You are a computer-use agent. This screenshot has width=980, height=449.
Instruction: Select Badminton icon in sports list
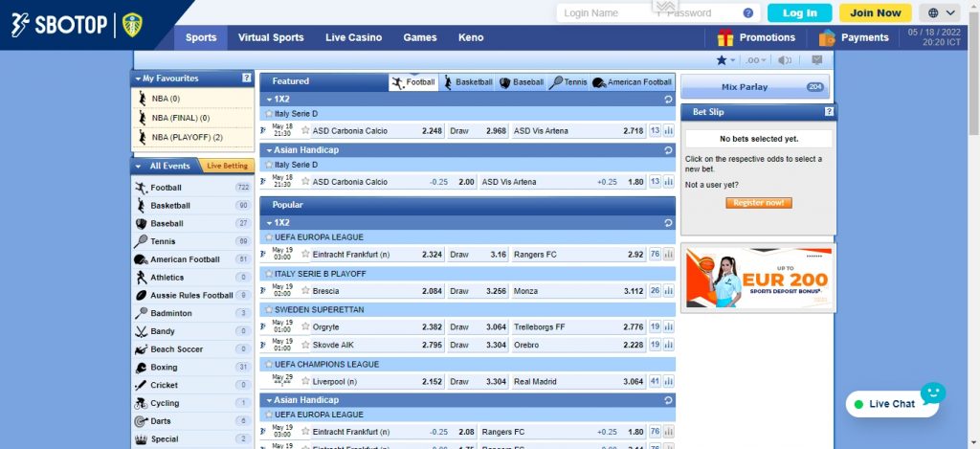(x=142, y=313)
